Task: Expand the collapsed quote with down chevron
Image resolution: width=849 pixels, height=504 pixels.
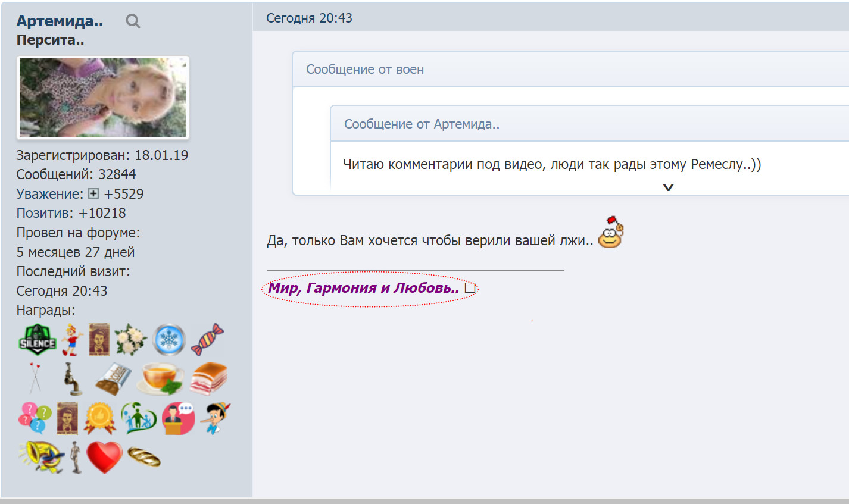Action: 668,187
